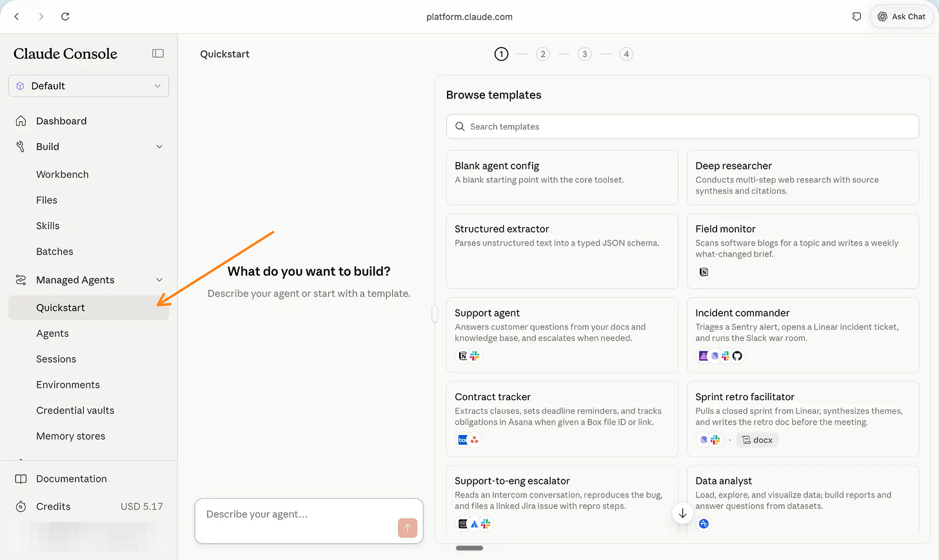Click the docx chip on Sprint retro card
939x560 pixels.
tap(757, 440)
